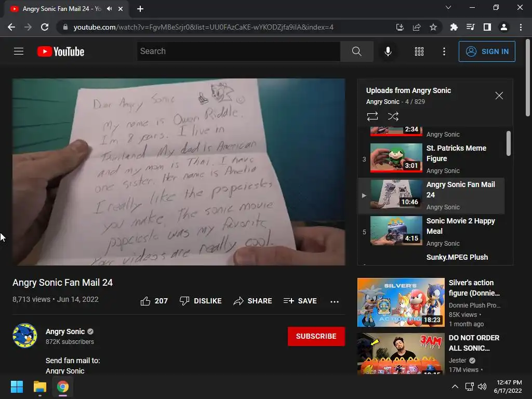Open the YouTube apps grid
The image size is (532, 399).
pyautogui.click(x=419, y=51)
